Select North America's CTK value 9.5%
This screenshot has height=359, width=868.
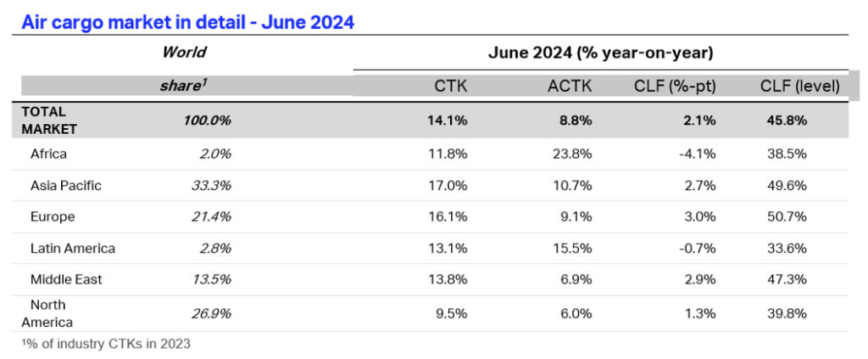[x=453, y=311]
